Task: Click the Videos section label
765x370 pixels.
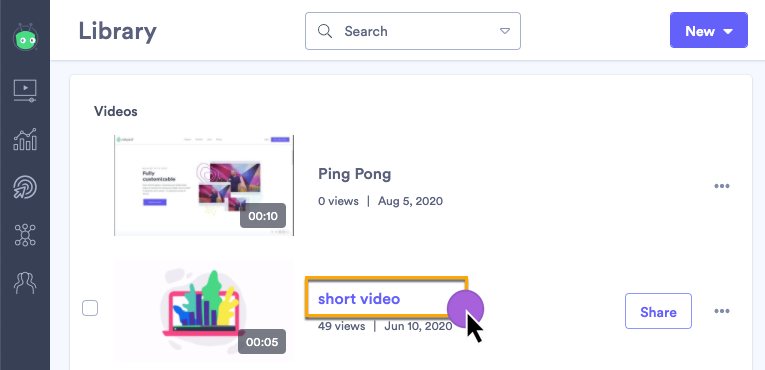Action: [116, 112]
